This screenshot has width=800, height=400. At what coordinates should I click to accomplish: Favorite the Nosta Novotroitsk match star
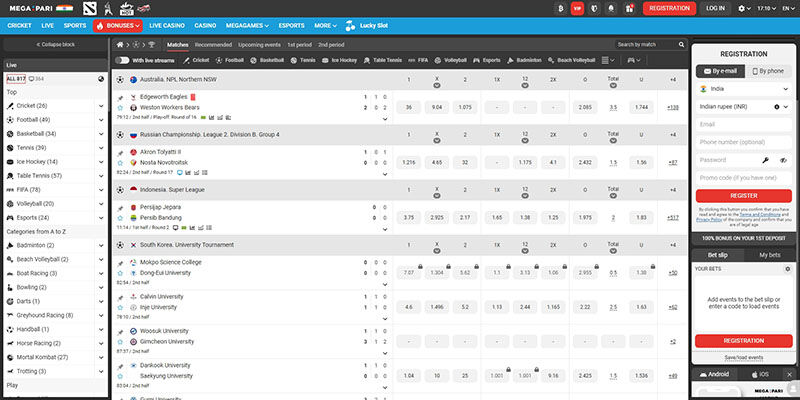pyautogui.click(x=120, y=163)
